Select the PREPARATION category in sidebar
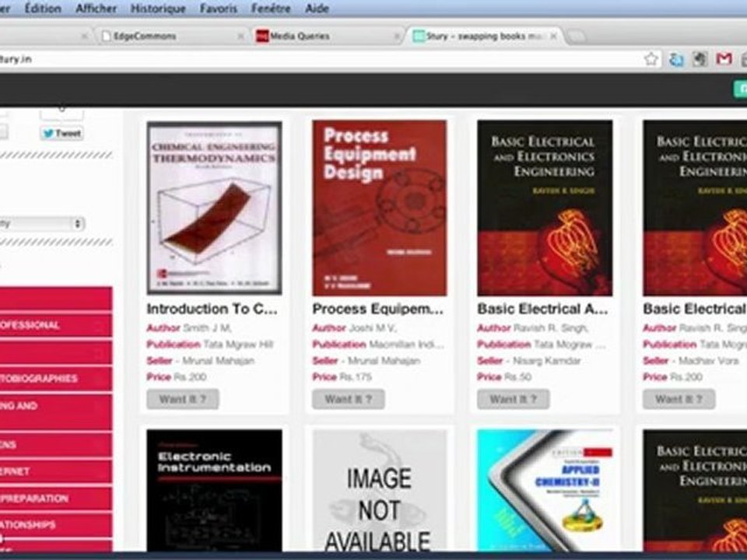747x560 pixels. pyautogui.click(x=56, y=499)
